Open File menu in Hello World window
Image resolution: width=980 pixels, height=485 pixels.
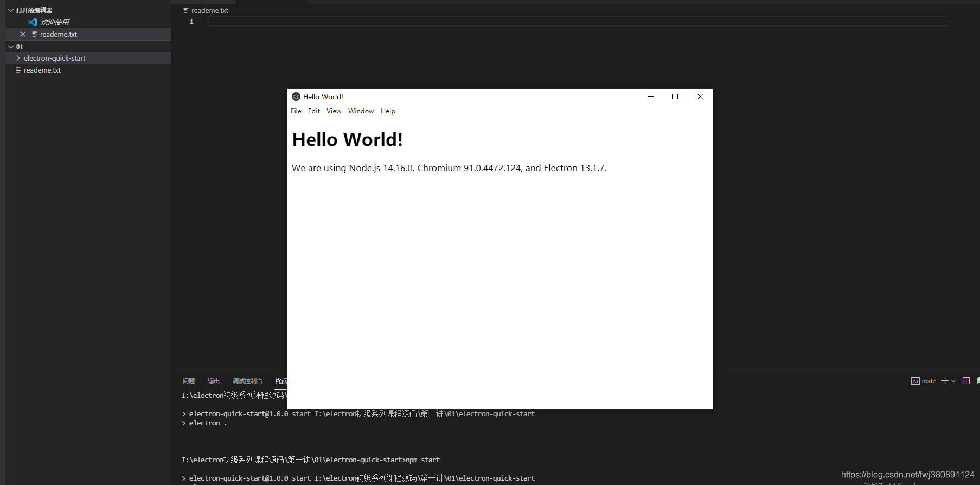point(296,111)
